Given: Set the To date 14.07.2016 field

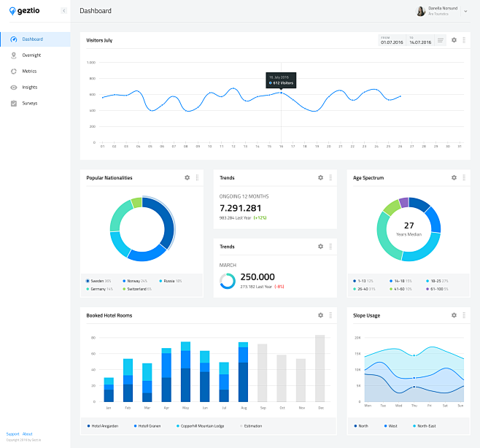Looking at the screenshot, I should (420, 40).
